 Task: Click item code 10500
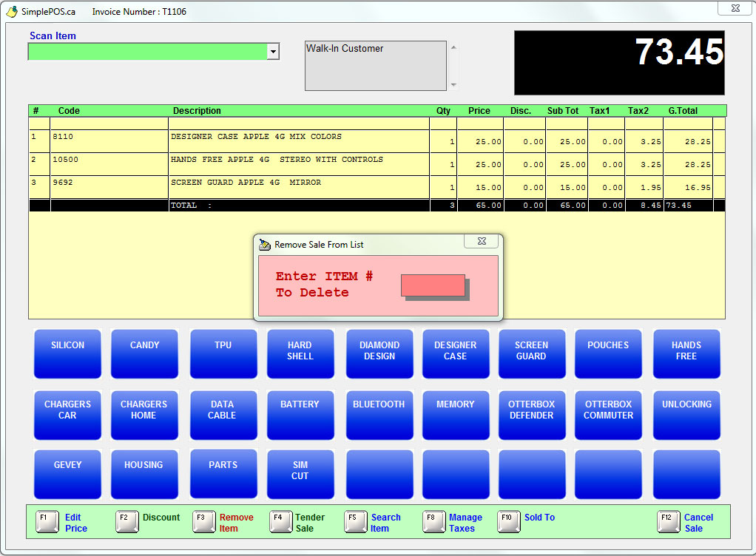click(65, 160)
